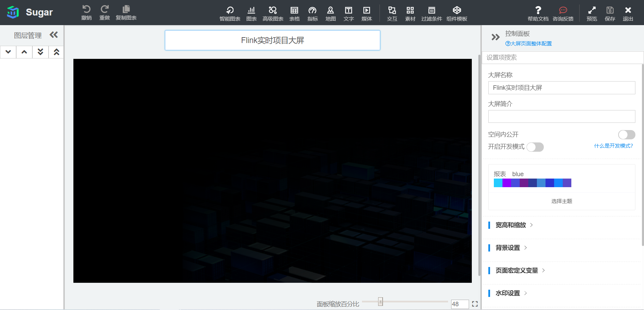Open 智能图表 smart chart tool
644x310 pixels.
[x=230, y=14]
